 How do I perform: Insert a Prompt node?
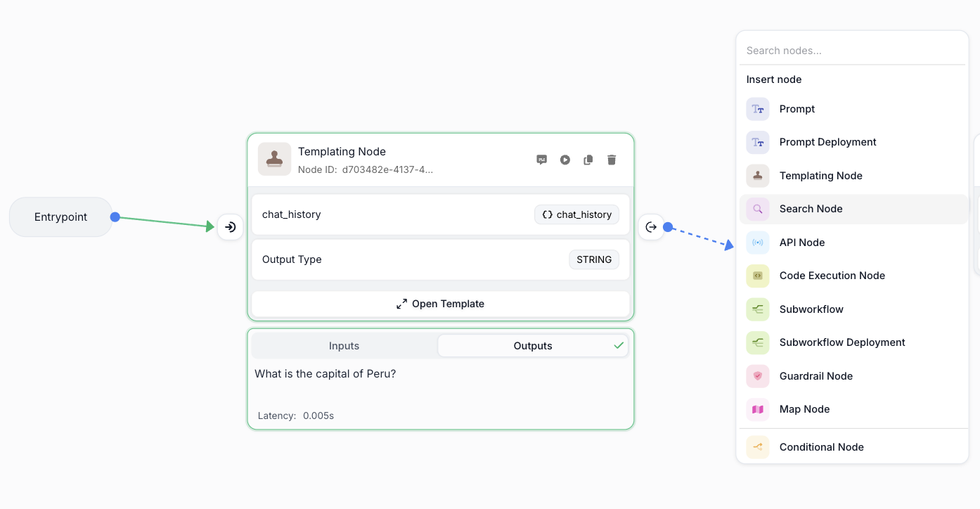click(x=853, y=109)
